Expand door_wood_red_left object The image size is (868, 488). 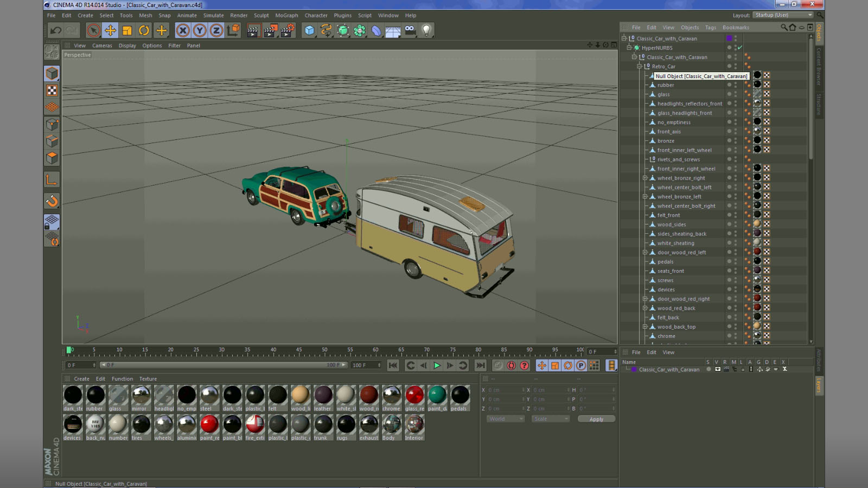(x=645, y=252)
